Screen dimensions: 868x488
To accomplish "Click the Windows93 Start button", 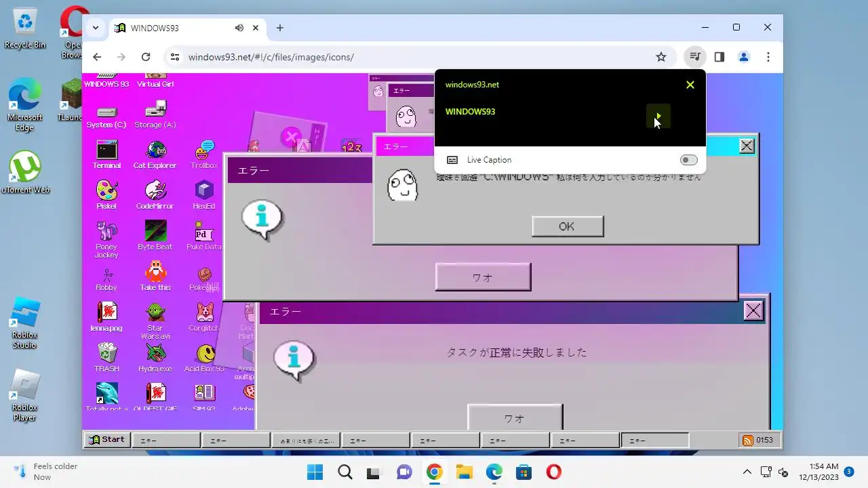I will (x=106, y=440).
